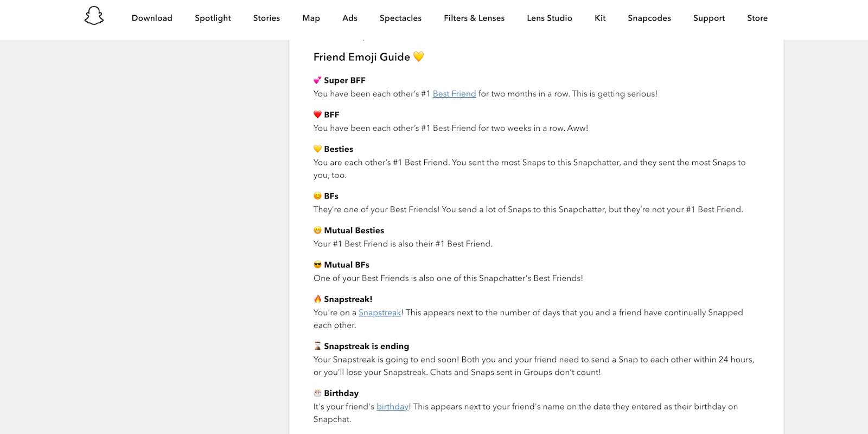Open the Download page

tap(152, 18)
